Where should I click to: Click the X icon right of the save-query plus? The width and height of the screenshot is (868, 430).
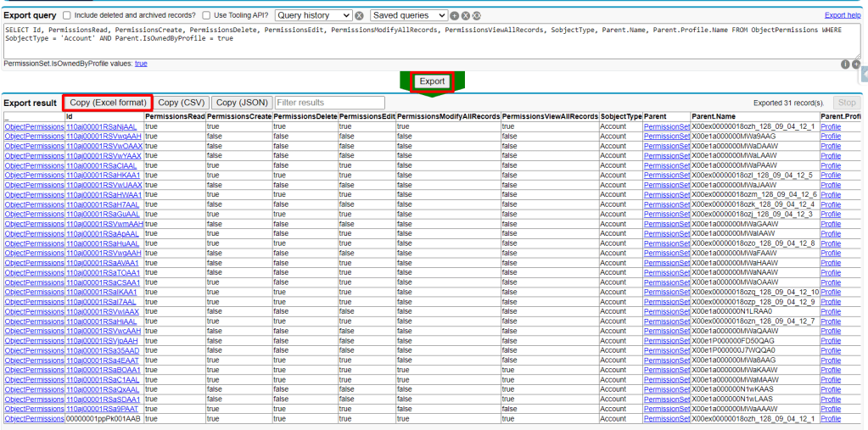point(465,16)
